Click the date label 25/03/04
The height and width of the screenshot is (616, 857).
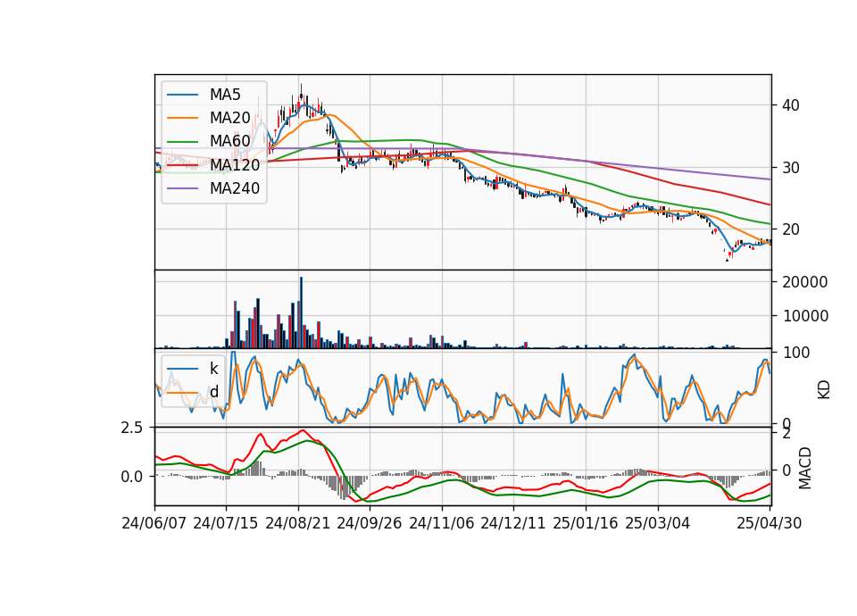658,523
